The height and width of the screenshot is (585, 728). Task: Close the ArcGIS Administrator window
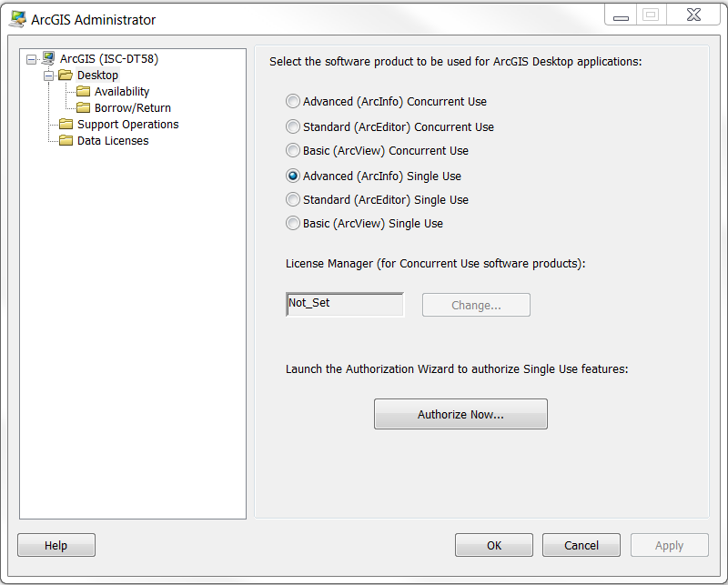point(693,15)
